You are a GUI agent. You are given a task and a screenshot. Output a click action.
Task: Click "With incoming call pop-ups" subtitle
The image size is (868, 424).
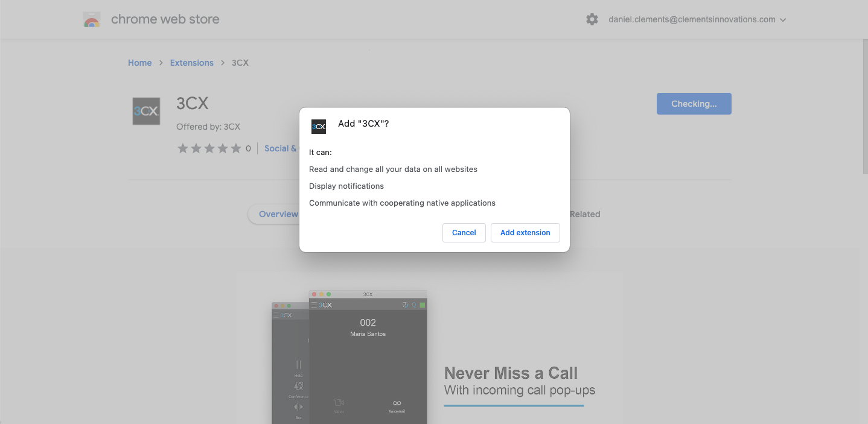tap(520, 390)
